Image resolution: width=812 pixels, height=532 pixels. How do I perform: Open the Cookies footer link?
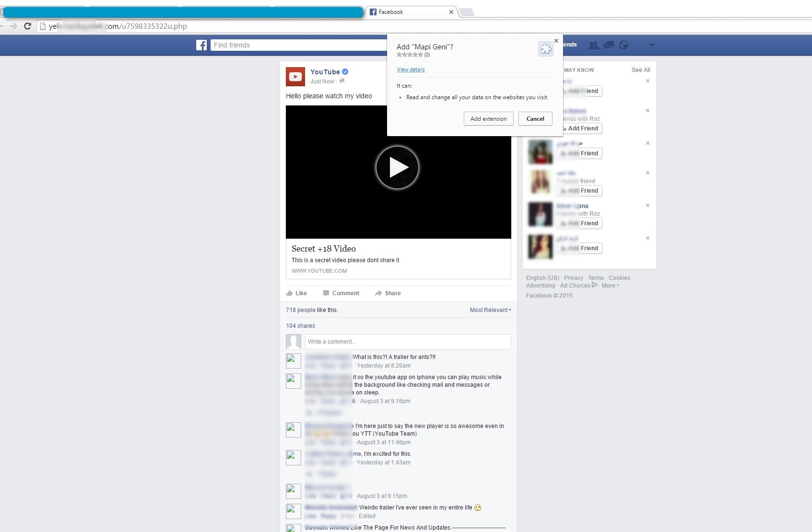point(619,278)
